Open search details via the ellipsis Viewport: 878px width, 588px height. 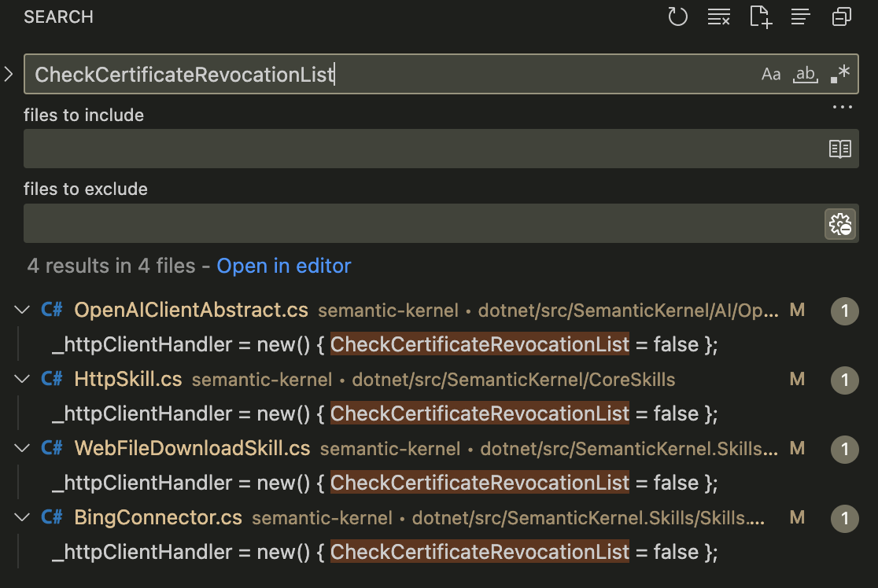tap(842, 108)
